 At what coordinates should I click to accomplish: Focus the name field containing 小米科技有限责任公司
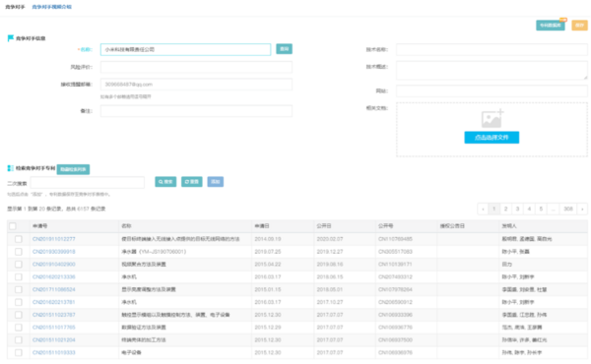(x=185, y=49)
